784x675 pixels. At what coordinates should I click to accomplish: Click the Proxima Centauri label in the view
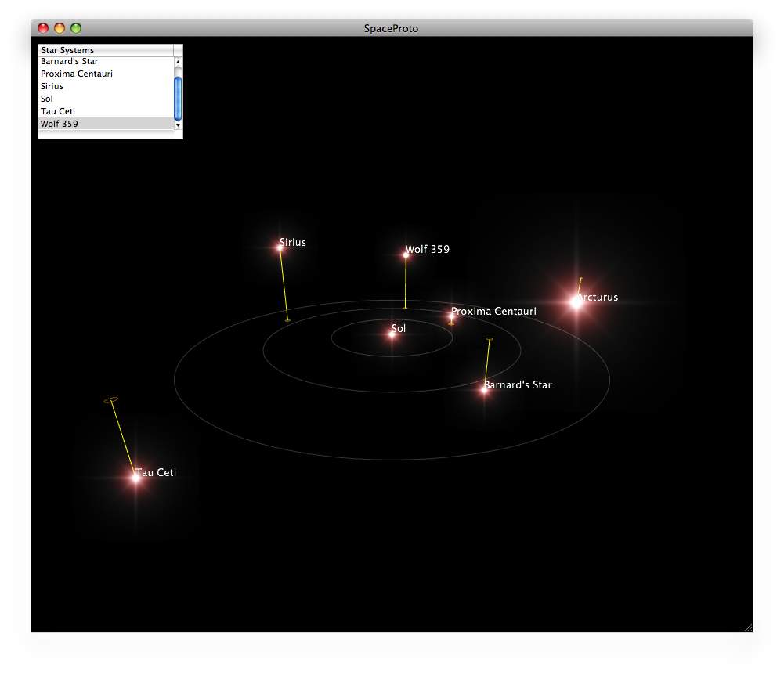[x=494, y=311]
